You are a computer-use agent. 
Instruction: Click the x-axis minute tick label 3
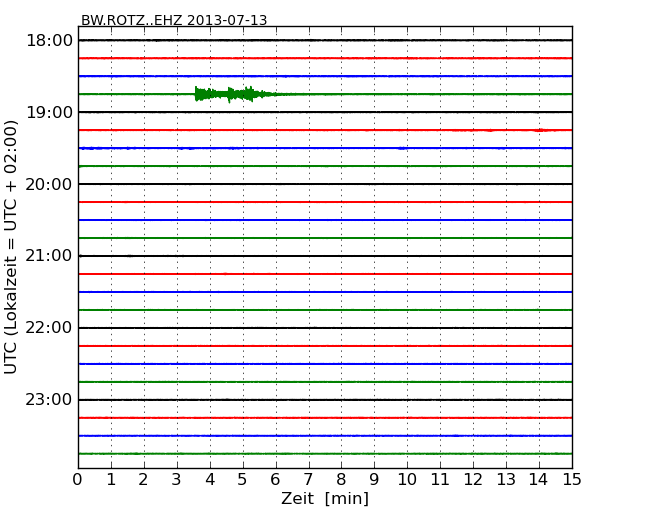click(x=177, y=480)
